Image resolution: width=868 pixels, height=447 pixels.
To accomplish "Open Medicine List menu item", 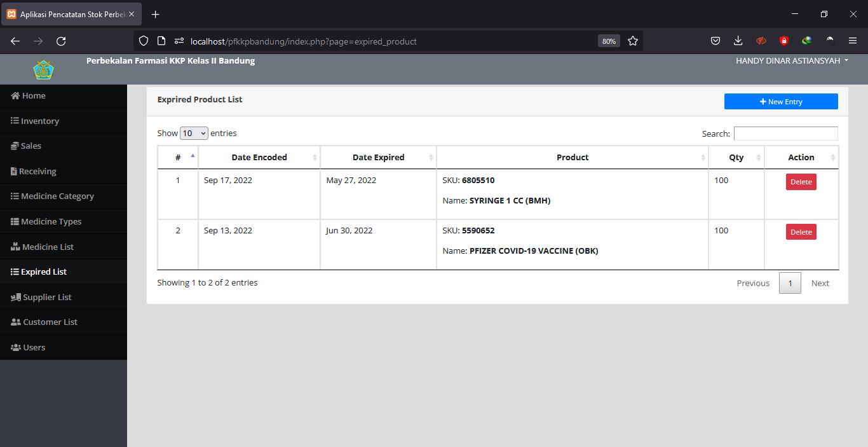I will click(64, 247).
